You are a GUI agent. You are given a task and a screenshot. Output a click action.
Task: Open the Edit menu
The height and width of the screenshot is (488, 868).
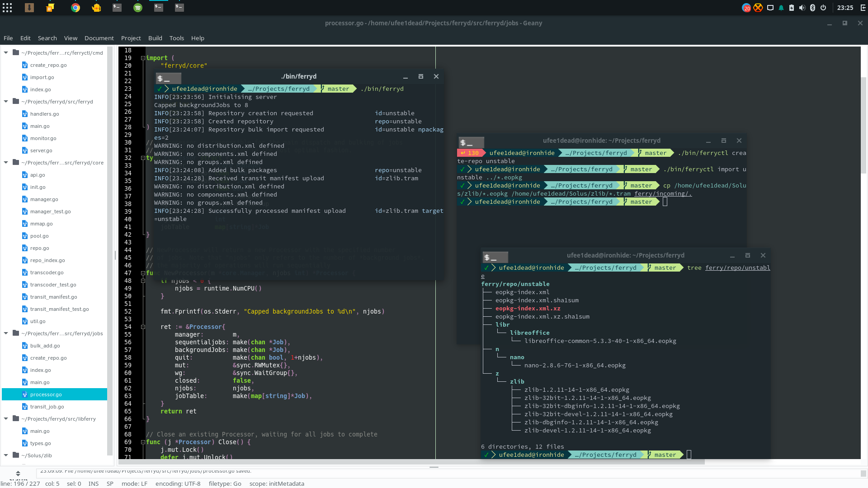[25, 38]
